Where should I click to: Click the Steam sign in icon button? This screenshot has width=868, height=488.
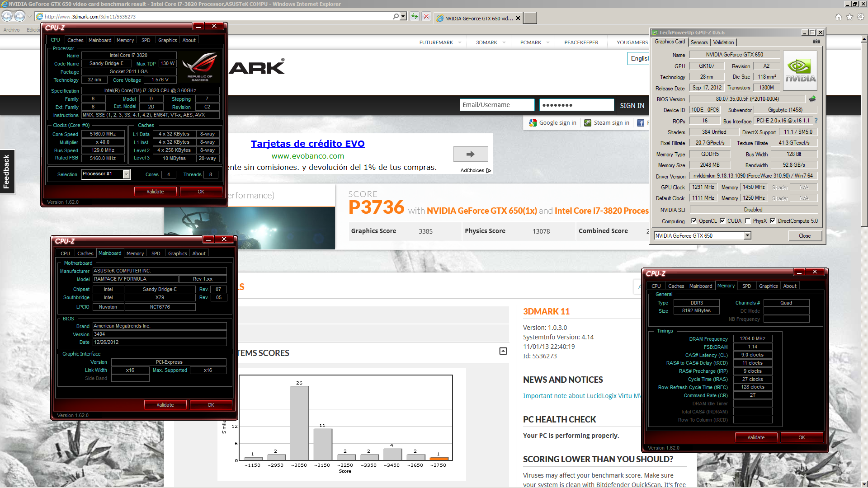tap(588, 123)
